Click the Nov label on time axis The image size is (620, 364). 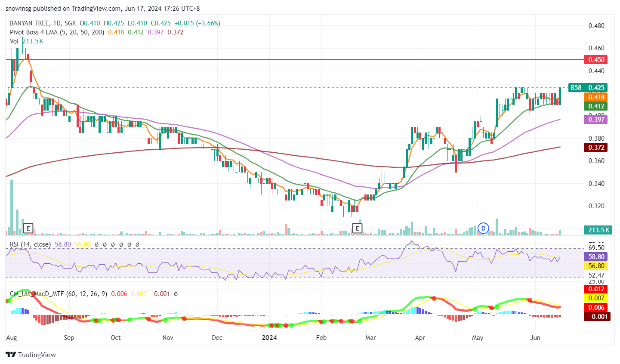point(168,338)
